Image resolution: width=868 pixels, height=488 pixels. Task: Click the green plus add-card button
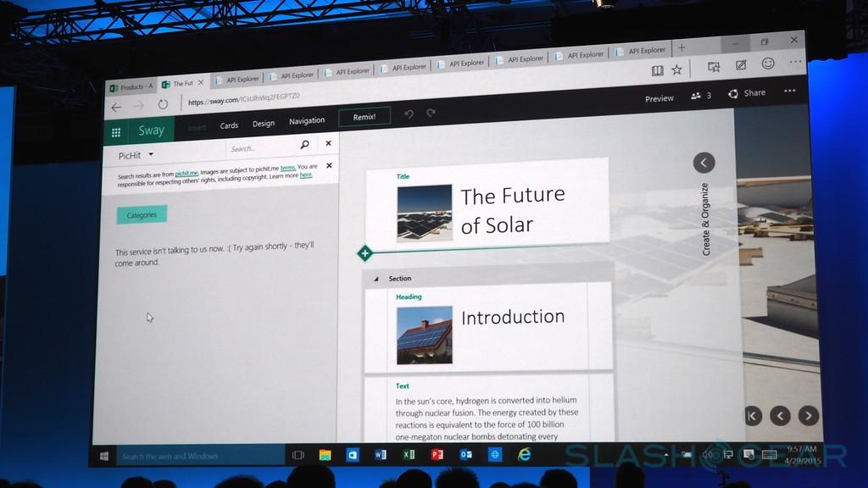tap(364, 253)
